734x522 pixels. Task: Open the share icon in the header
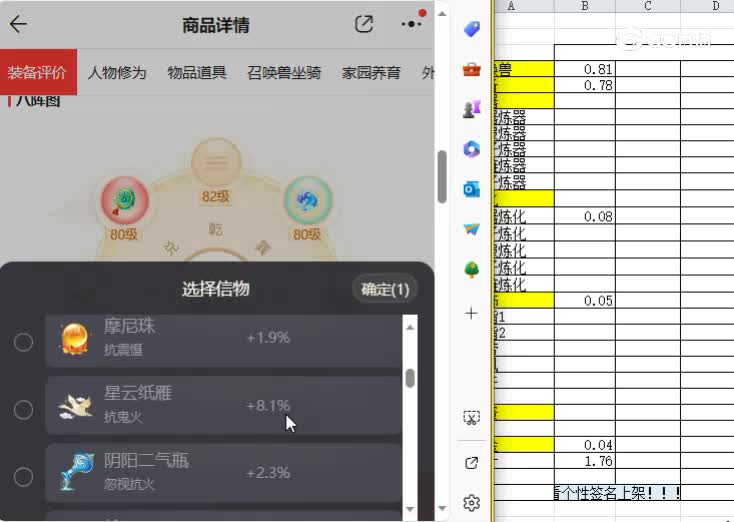coord(364,24)
